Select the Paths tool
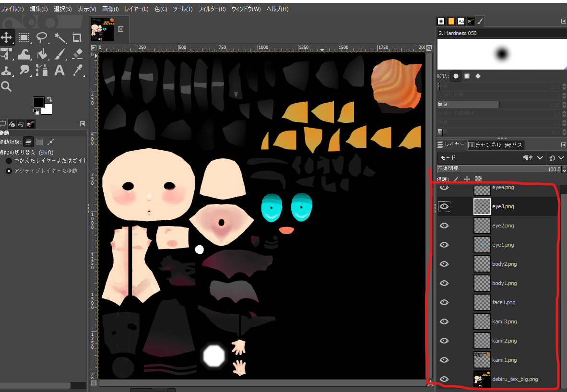This screenshot has width=567, height=392. 42,70
